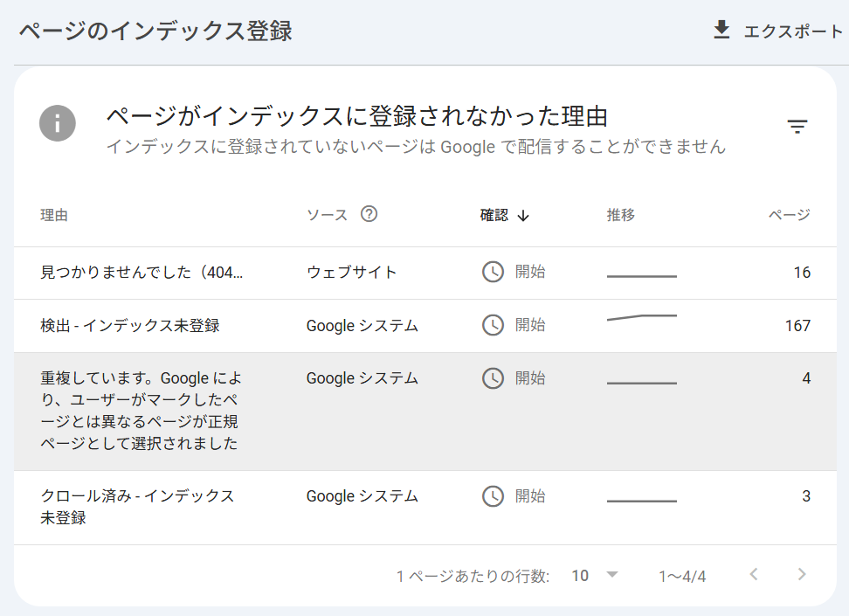Go to the next page arrow
The width and height of the screenshot is (849, 616).
coord(802,575)
